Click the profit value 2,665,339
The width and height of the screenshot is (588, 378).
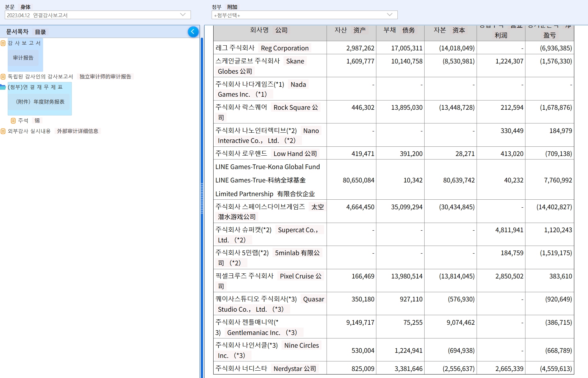(509, 369)
